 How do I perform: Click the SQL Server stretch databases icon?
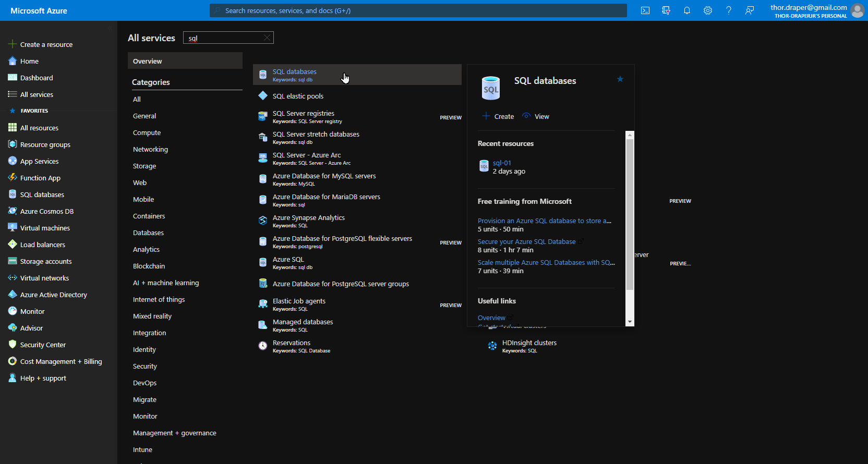(263, 137)
